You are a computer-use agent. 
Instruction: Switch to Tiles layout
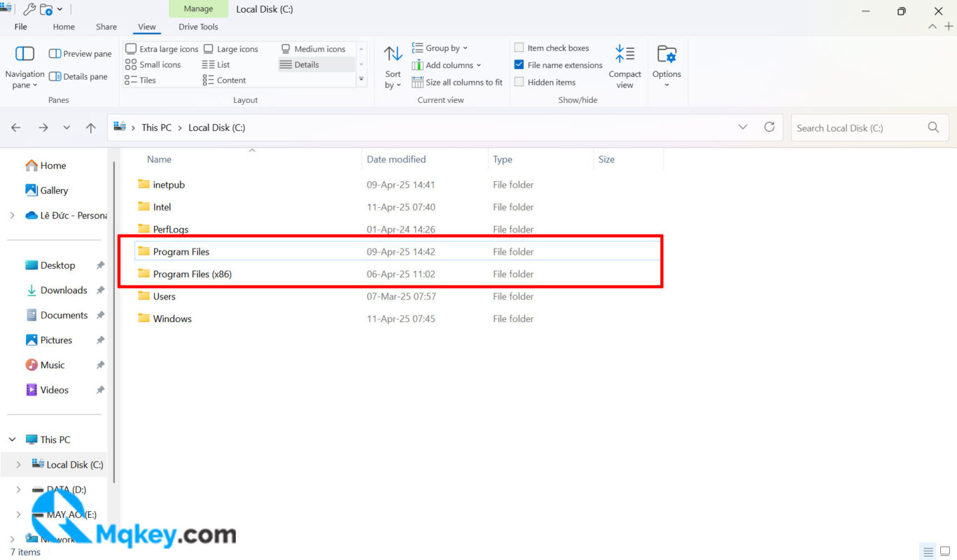(140, 80)
